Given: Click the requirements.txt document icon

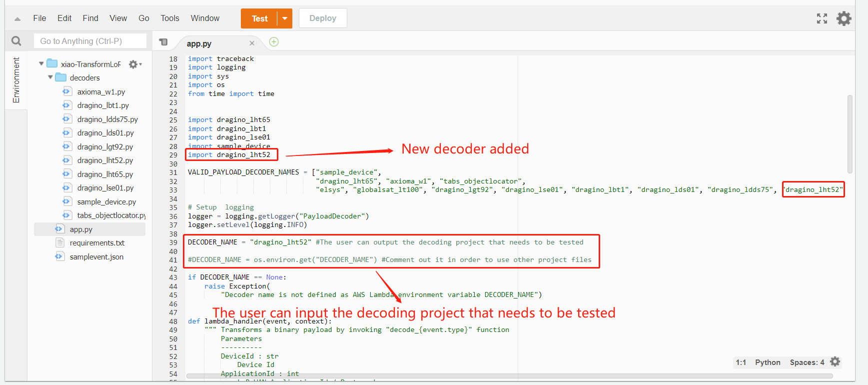Looking at the screenshot, I should click(59, 242).
